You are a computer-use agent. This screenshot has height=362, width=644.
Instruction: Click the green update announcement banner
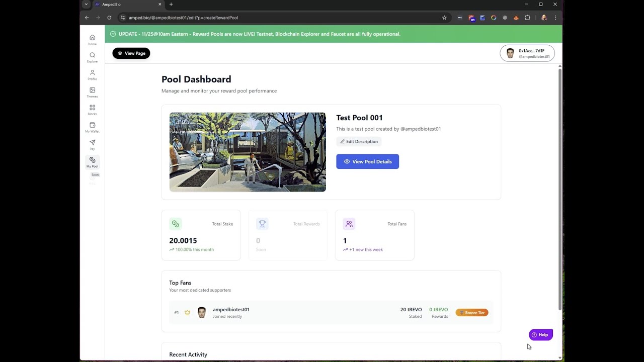333,34
